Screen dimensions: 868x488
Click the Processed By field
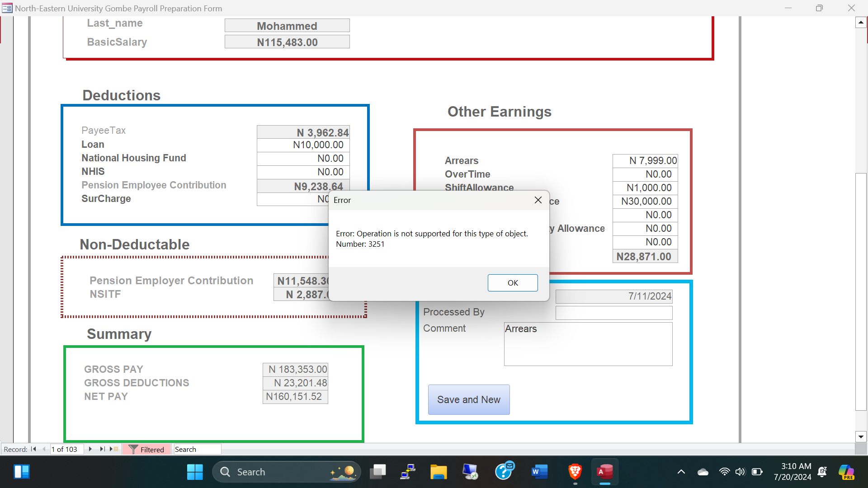613,313
